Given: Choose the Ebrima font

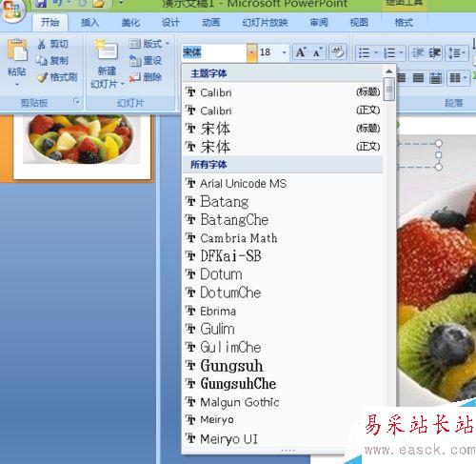Looking at the screenshot, I should 283,311.
